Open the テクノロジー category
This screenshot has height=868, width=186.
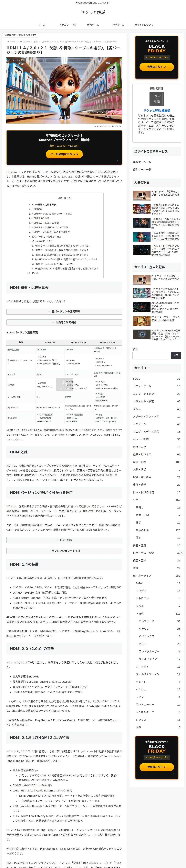(x=157, y=424)
